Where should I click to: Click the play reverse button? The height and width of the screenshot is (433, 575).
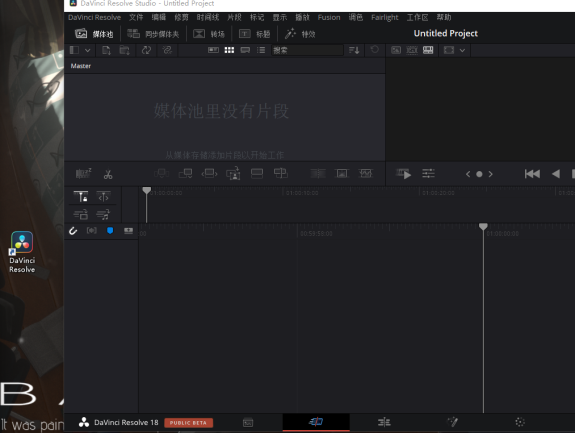[x=556, y=174]
